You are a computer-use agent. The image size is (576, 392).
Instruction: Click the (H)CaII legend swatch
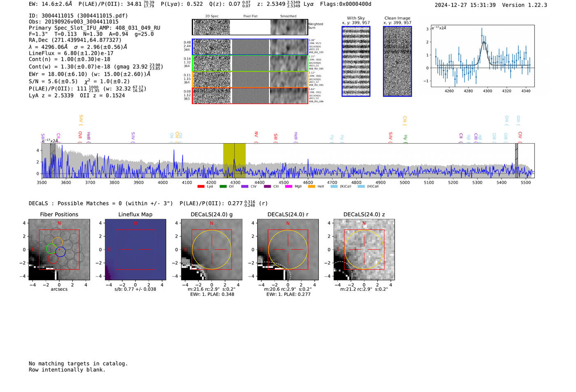(x=361, y=187)
